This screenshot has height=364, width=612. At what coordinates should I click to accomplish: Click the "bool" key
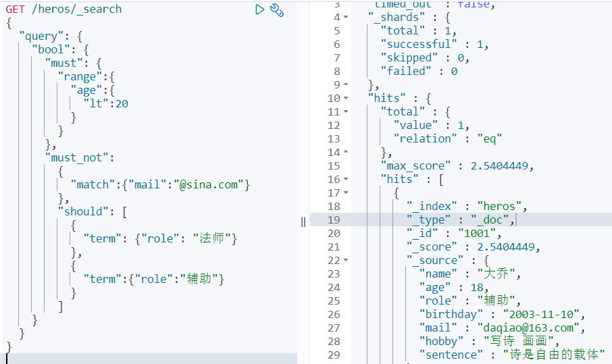(x=51, y=49)
